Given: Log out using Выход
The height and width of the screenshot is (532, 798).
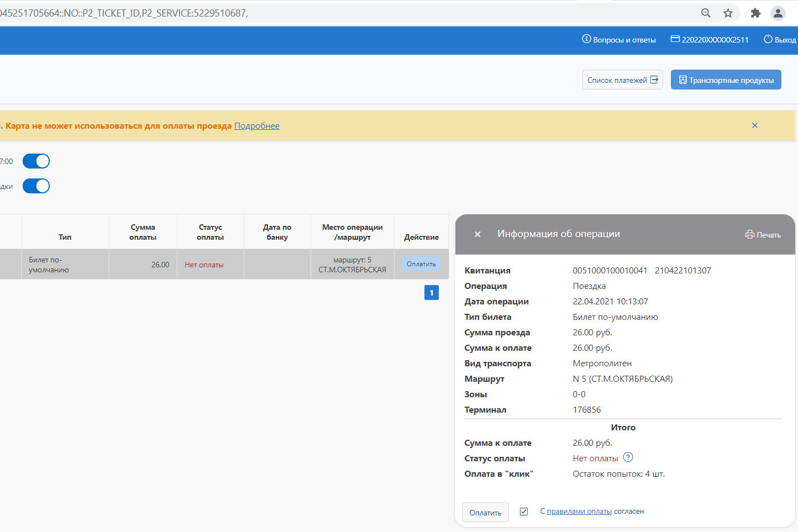Looking at the screenshot, I should [x=780, y=40].
